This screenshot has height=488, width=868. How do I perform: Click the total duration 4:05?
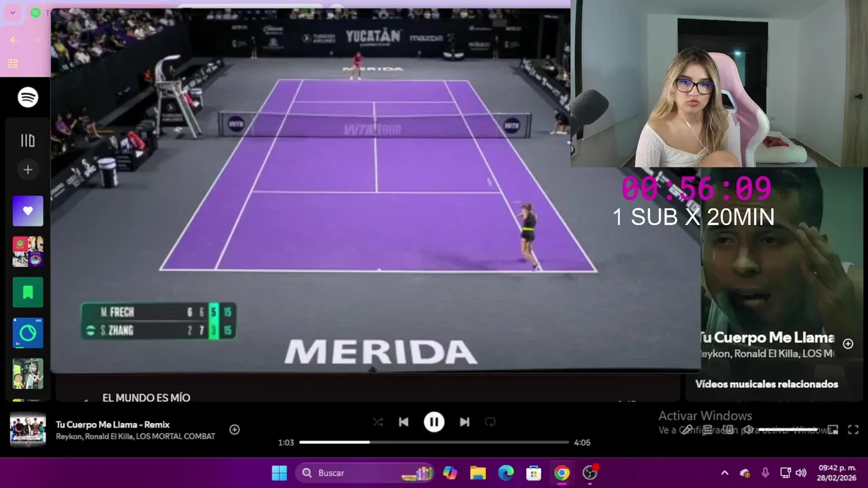pos(582,443)
